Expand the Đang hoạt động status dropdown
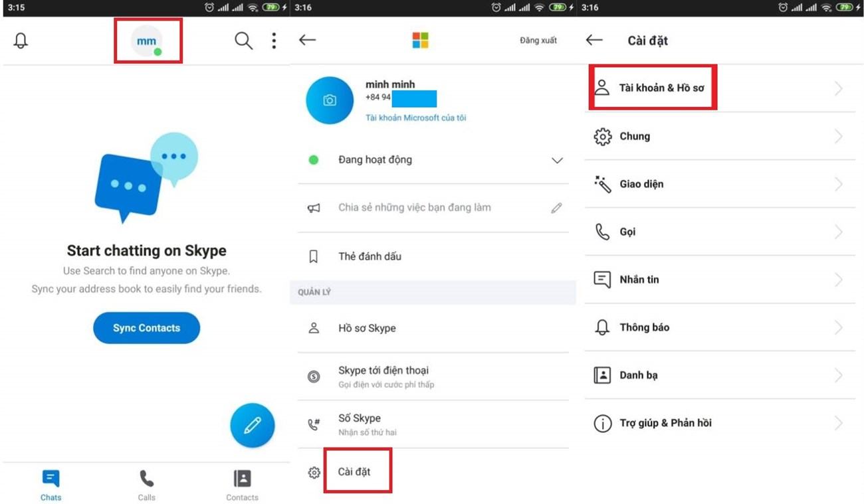The width and height of the screenshot is (864, 504). click(557, 160)
